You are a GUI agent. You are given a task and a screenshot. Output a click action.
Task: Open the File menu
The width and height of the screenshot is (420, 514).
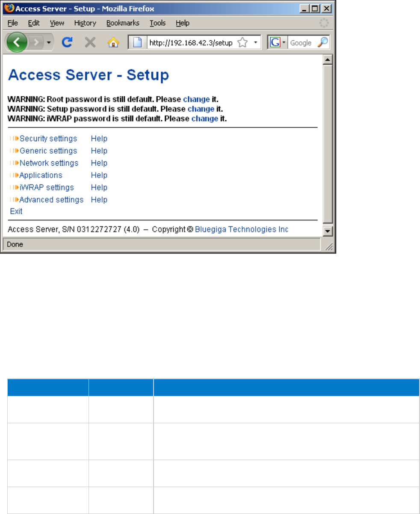13,23
